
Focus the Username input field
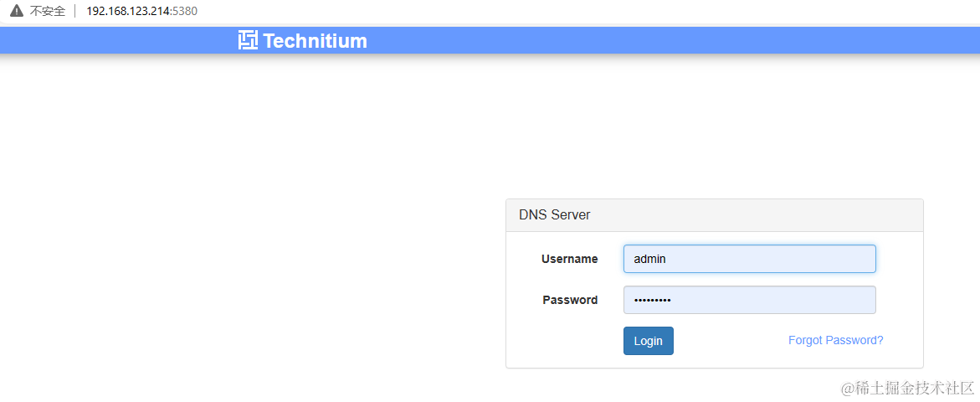click(x=749, y=259)
